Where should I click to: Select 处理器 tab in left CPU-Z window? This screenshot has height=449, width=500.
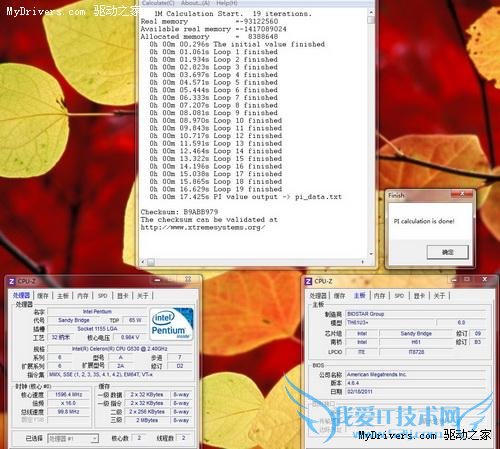point(21,295)
